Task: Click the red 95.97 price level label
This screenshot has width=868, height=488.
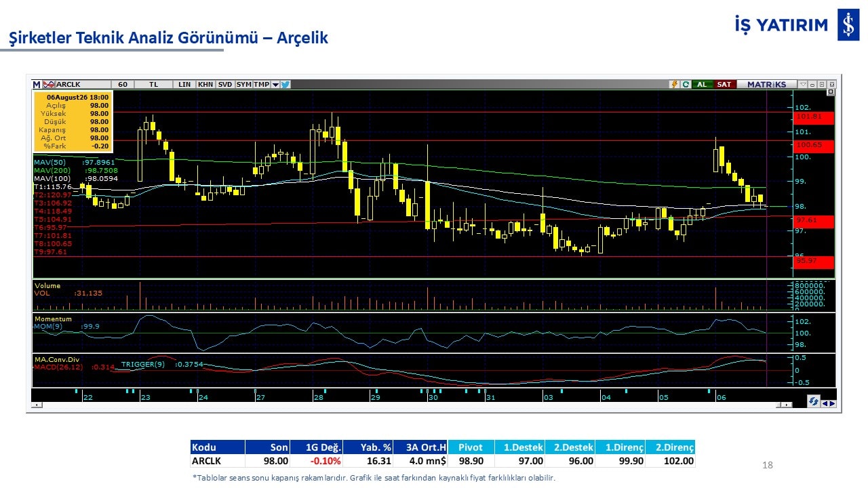Action: (x=813, y=261)
